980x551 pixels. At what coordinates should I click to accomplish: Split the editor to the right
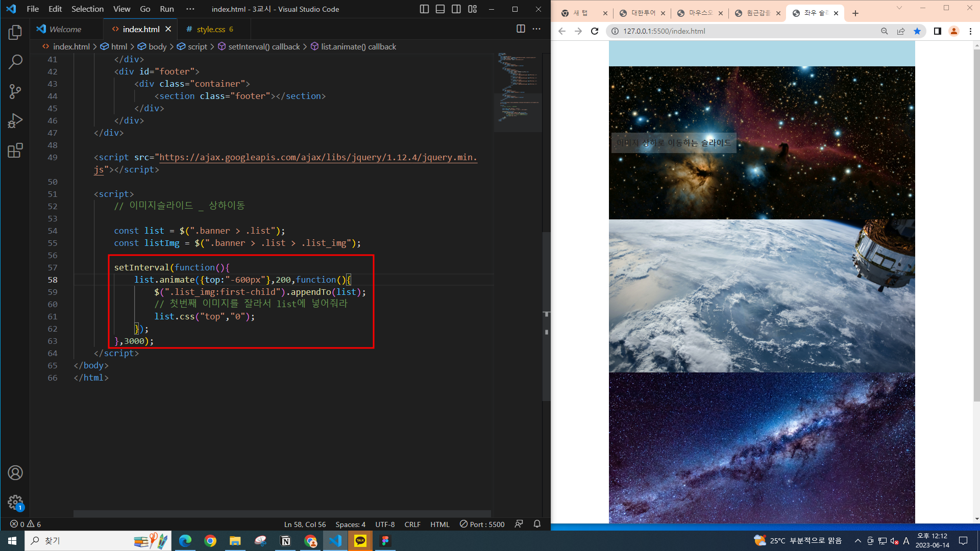coord(521,29)
